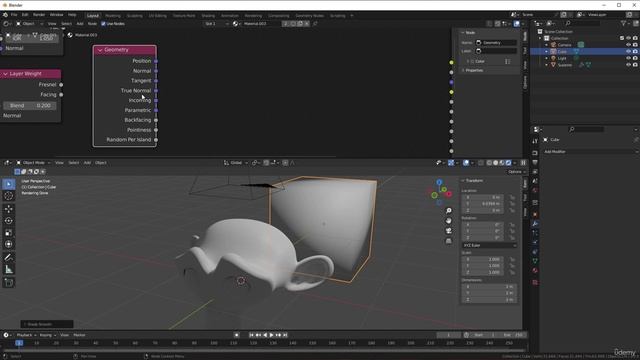
Task: Switch to the Geometry Nodes workspace tab
Action: pyautogui.click(x=309, y=16)
